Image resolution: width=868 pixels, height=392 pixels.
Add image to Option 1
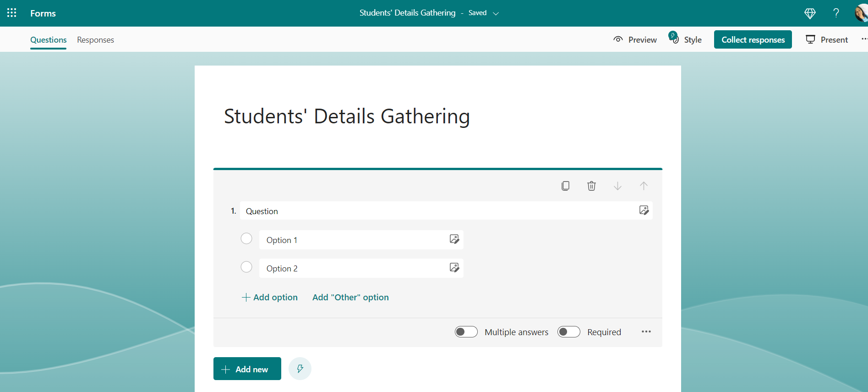pyautogui.click(x=454, y=239)
